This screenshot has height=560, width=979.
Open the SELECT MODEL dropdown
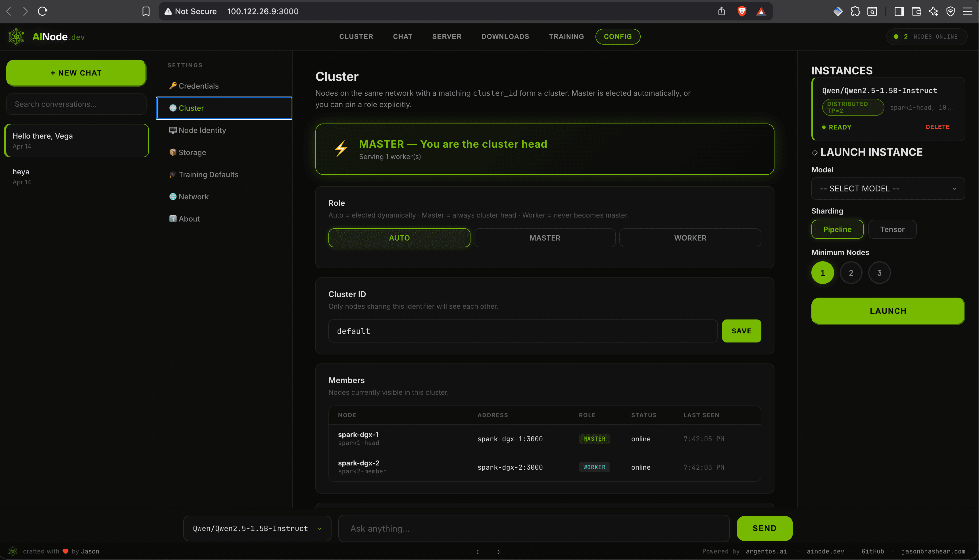888,189
